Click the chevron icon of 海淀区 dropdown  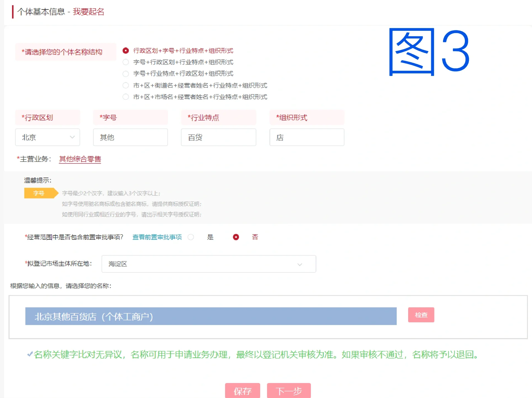[x=300, y=264]
